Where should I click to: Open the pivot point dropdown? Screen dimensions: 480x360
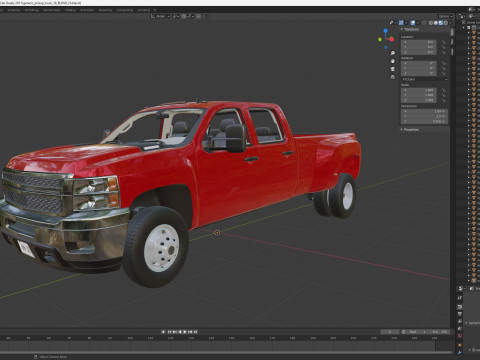coord(176,16)
